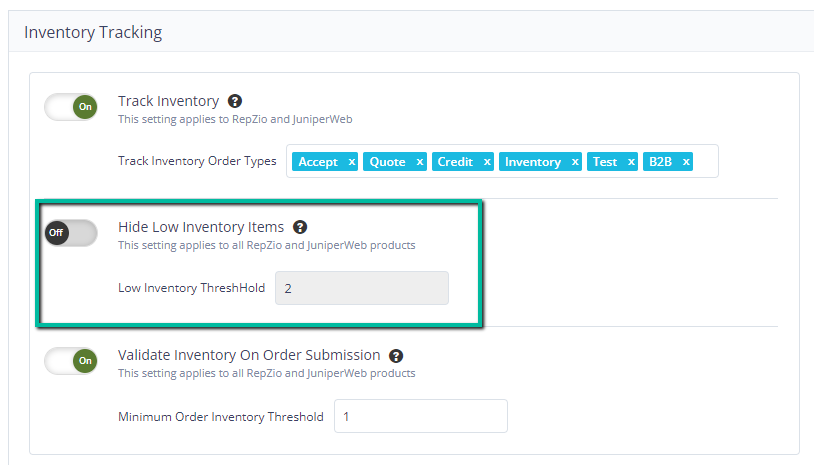Click the Low Inventory ThreshHold field
This screenshot has width=814, height=465.
362,288
